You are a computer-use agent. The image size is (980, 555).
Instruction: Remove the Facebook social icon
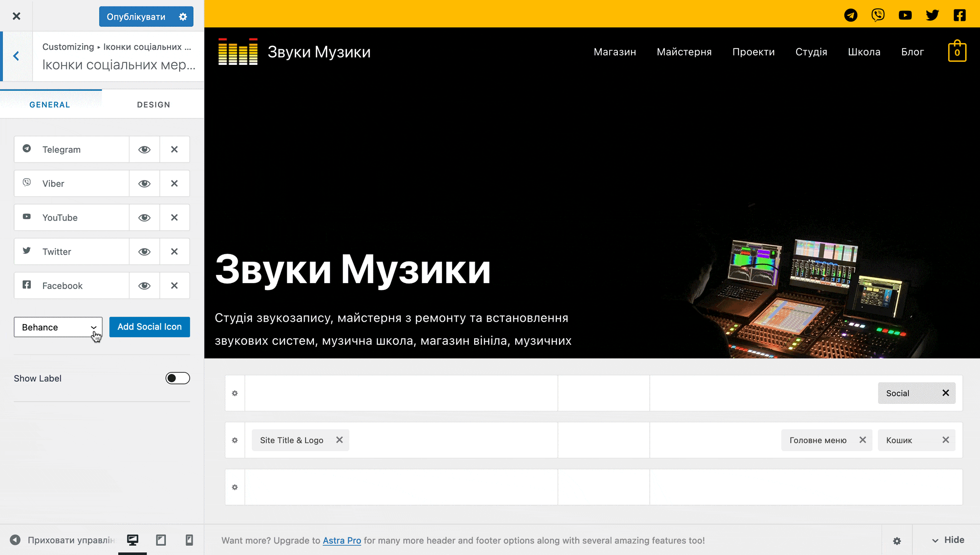174,285
